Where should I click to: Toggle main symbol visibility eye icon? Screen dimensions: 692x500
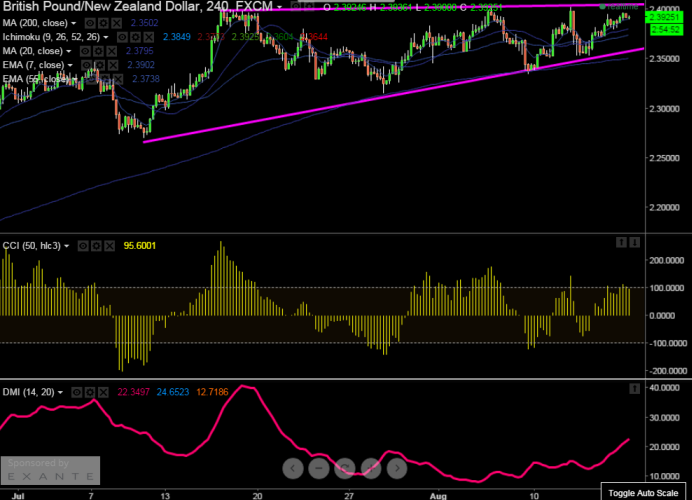pyautogui.click(x=296, y=7)
